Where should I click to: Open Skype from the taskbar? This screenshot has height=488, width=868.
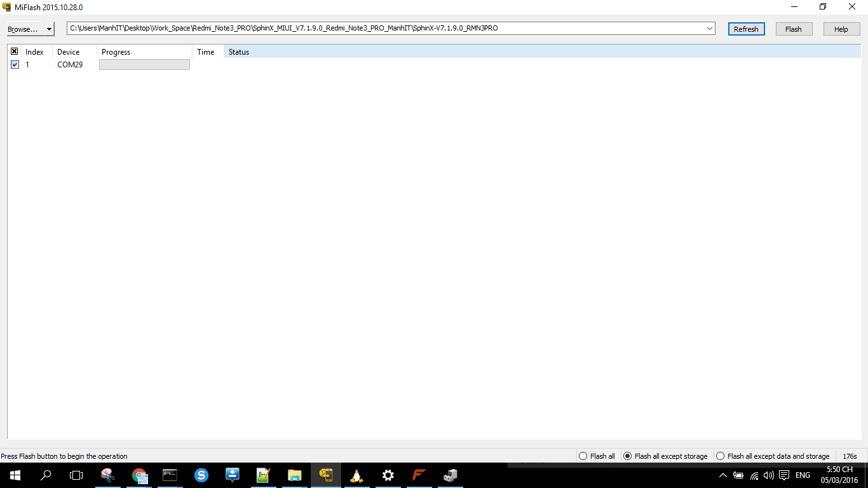[201, 475]
